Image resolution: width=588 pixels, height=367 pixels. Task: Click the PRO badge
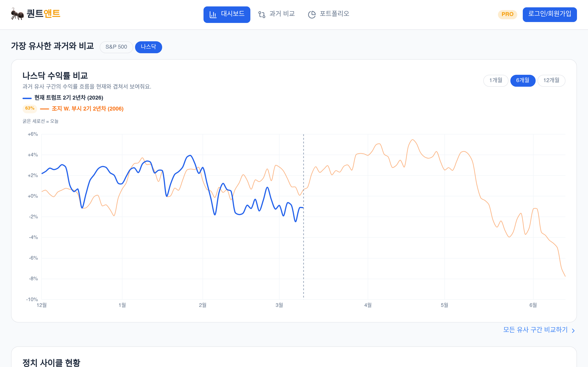pyautogui.click(x=507, y=14)
